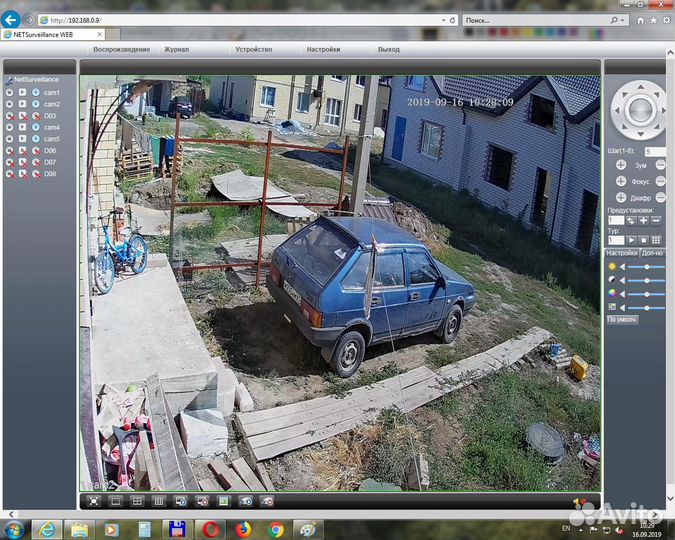Add a preset with the plus icon

643,219
